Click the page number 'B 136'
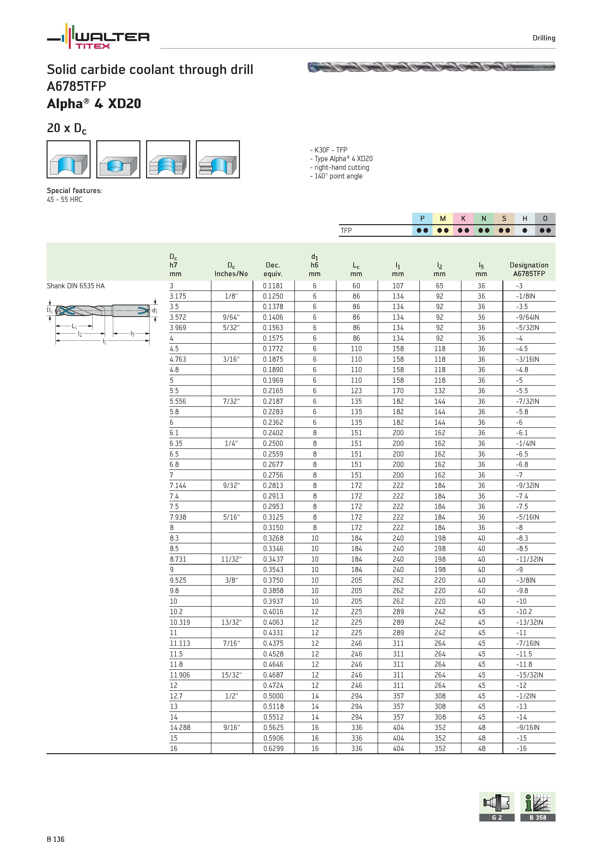This screenshot has height=868, width=614. [56, 839]
